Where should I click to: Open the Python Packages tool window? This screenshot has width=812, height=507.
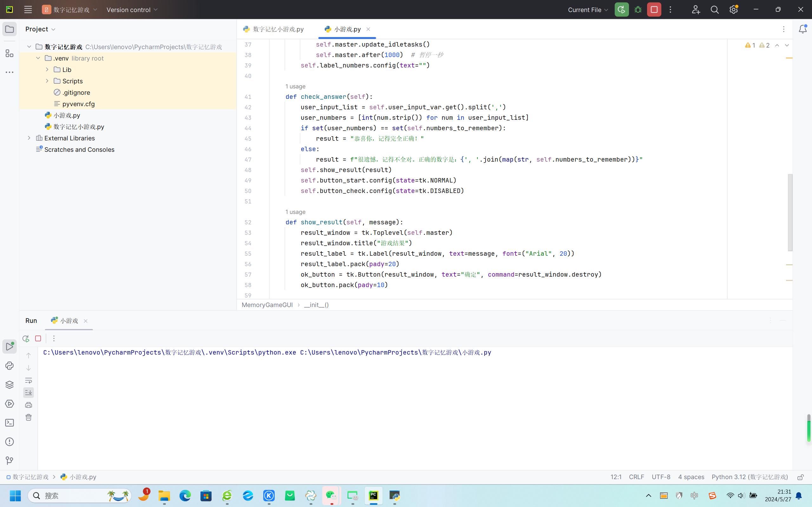tap(10, 385)
